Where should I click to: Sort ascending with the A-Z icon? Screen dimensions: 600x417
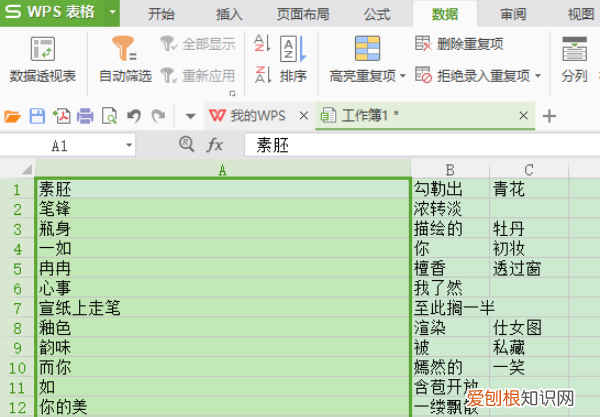pos(262,43)
